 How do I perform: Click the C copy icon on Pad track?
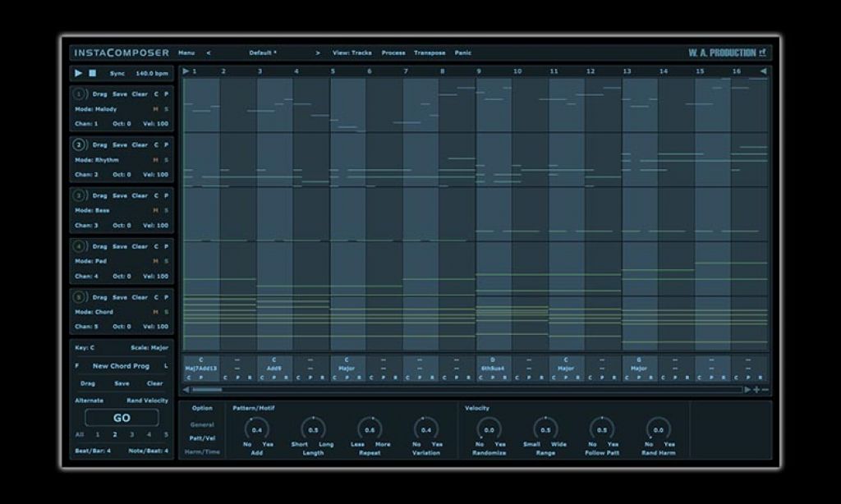(156, 246)
